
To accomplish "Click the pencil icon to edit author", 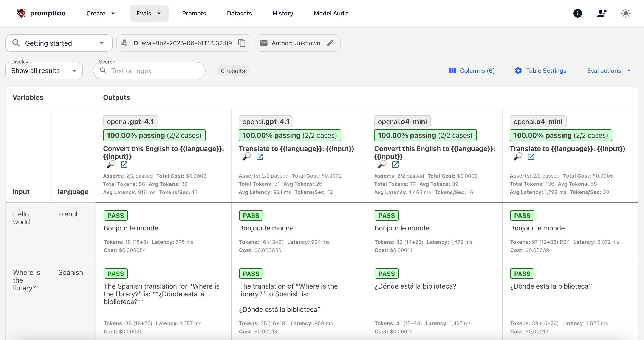I will (x=330, y=43).
